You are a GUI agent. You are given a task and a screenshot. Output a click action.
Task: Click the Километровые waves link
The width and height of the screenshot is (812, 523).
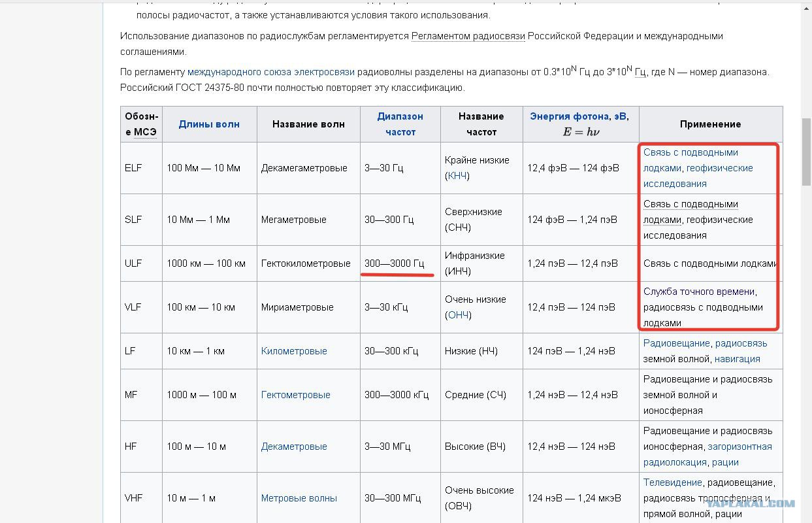(x=294, y=351)
